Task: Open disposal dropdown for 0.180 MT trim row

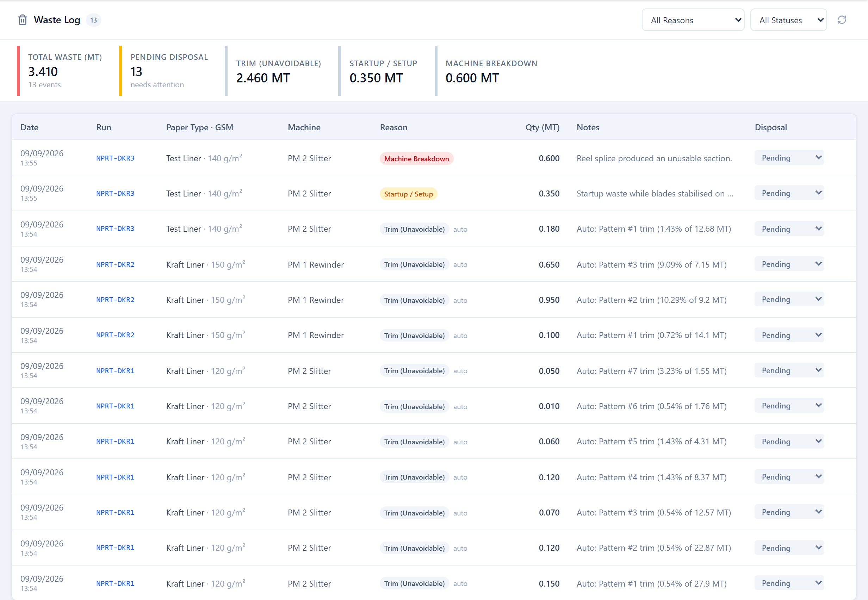Action: pyautogui.click(x=789, y=229)
